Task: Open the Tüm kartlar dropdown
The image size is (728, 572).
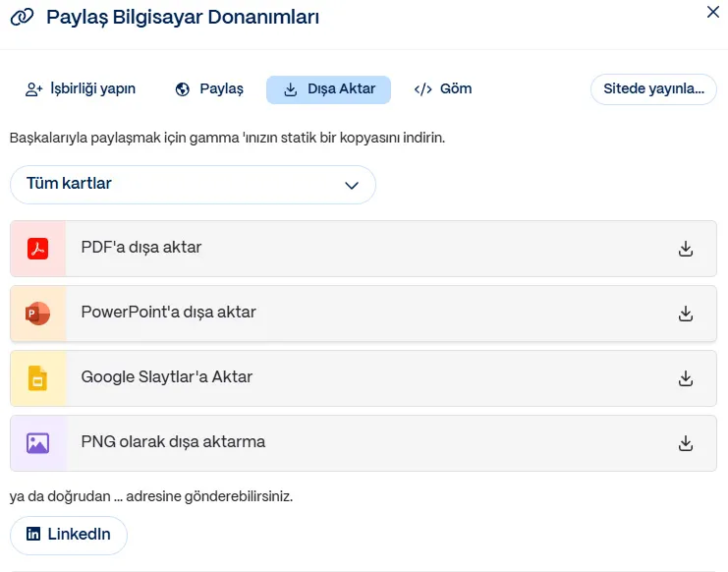Action: (x=193, y=185)
